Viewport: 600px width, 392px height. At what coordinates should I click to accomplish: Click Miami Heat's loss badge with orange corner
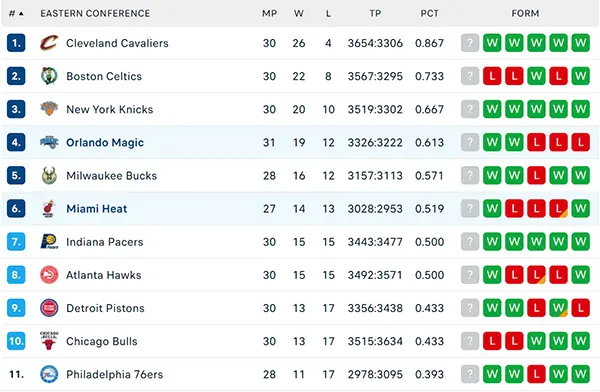(558, 209)
